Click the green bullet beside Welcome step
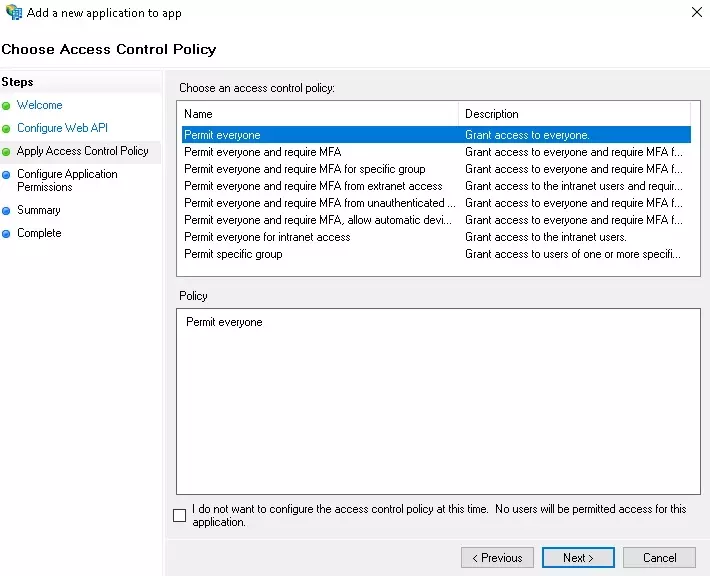This screenshot has height=576, width=710. coord(6,106)
